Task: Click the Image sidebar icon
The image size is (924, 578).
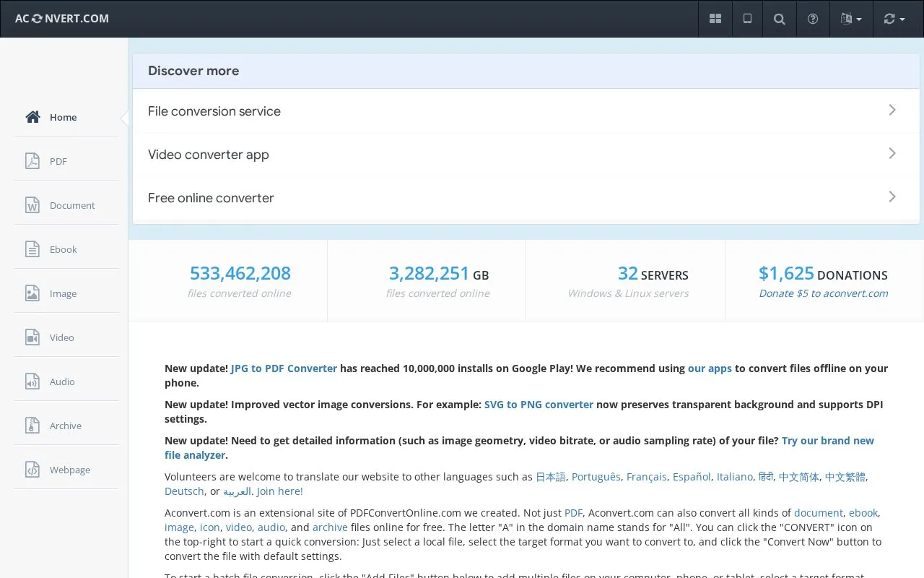Action: (32, 293)
